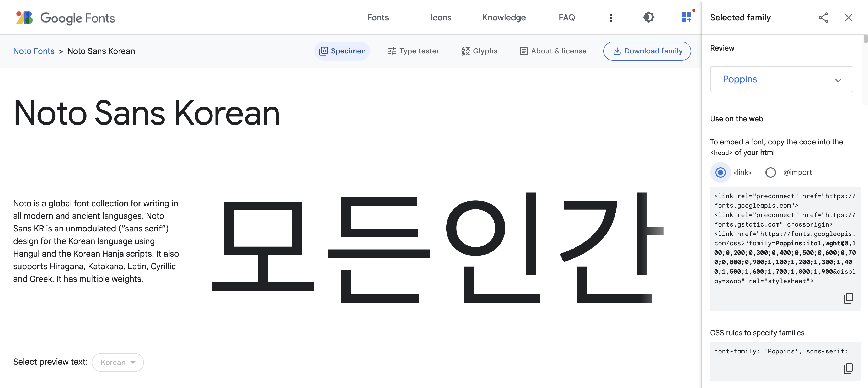Select the Specimen tab

[342, 51]
